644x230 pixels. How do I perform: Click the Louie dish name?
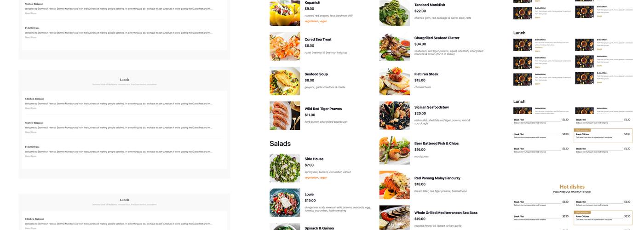pos(309,194)
